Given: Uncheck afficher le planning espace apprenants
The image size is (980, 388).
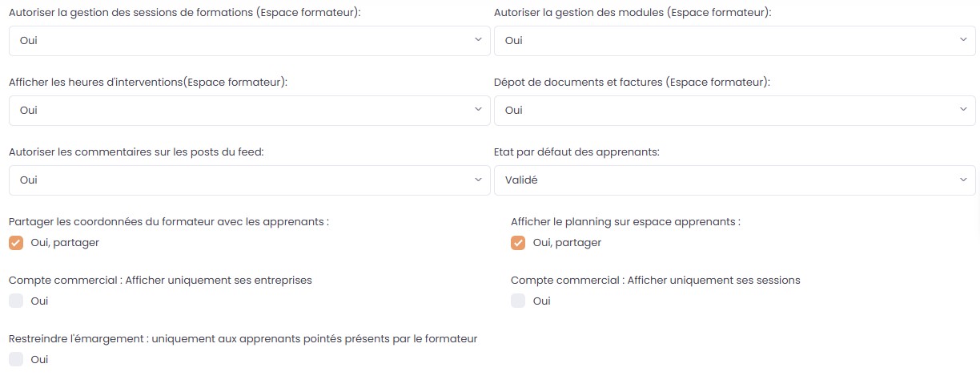Looking at the screenshot, I should (518, 243).
